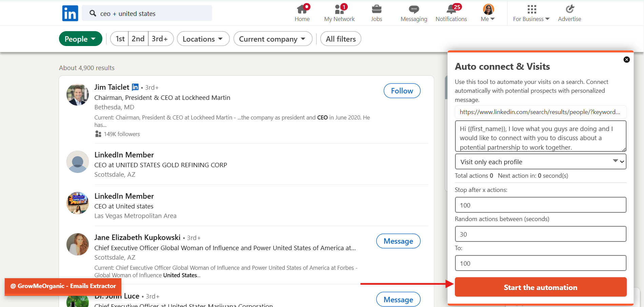The width and height of the screenshot is (644, 307).
Task: Edit the Random actions between seconds field
Action: 540,234
